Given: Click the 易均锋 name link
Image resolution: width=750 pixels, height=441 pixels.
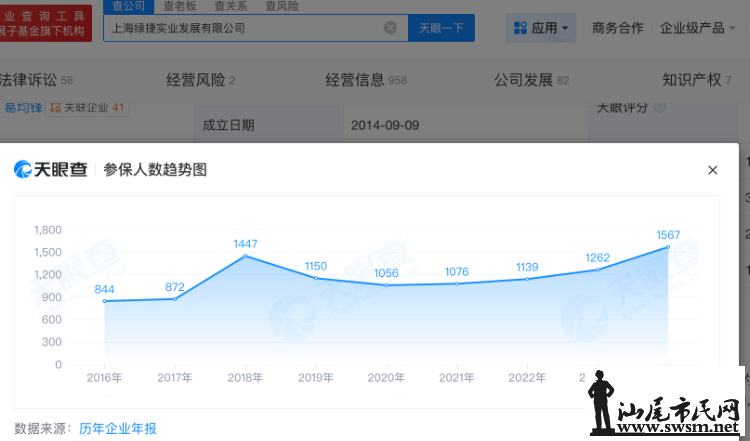Looking at the screenshot, I should (x=23, y=108).
